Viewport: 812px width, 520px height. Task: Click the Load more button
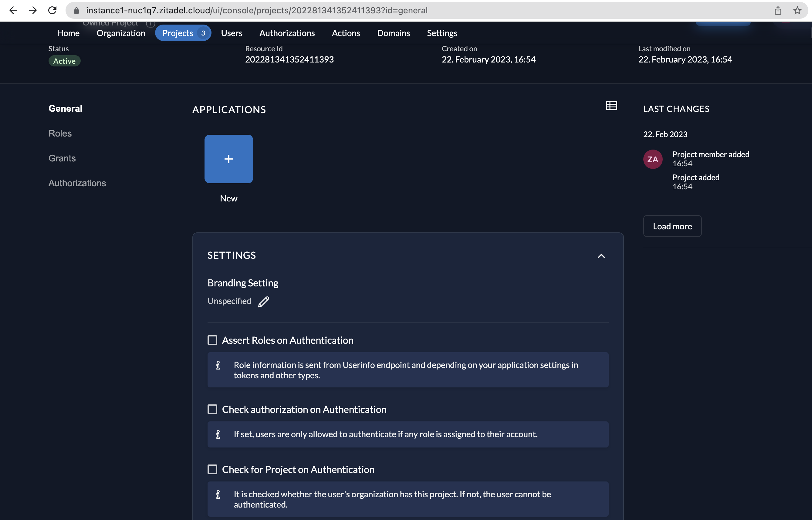point(672,226)
